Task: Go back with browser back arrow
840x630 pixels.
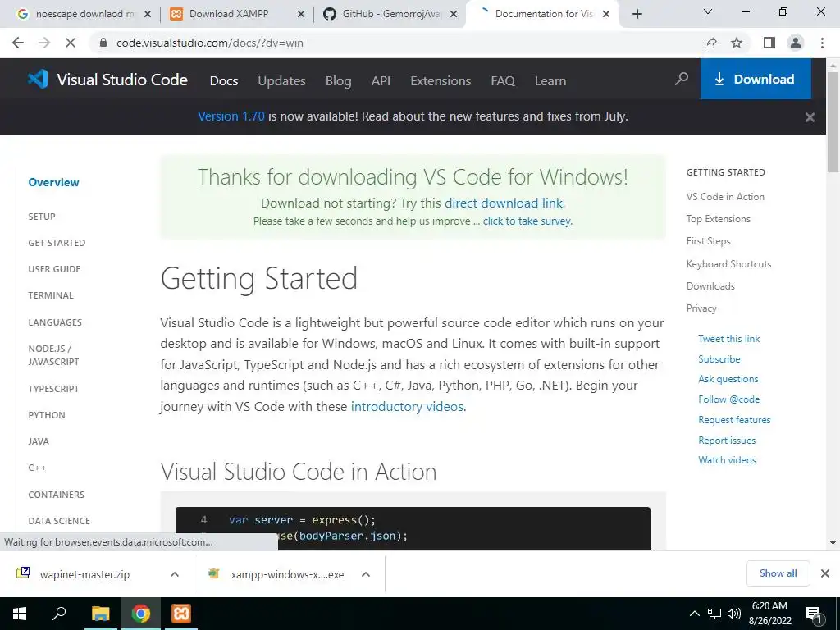Action: tap(18, 43)
